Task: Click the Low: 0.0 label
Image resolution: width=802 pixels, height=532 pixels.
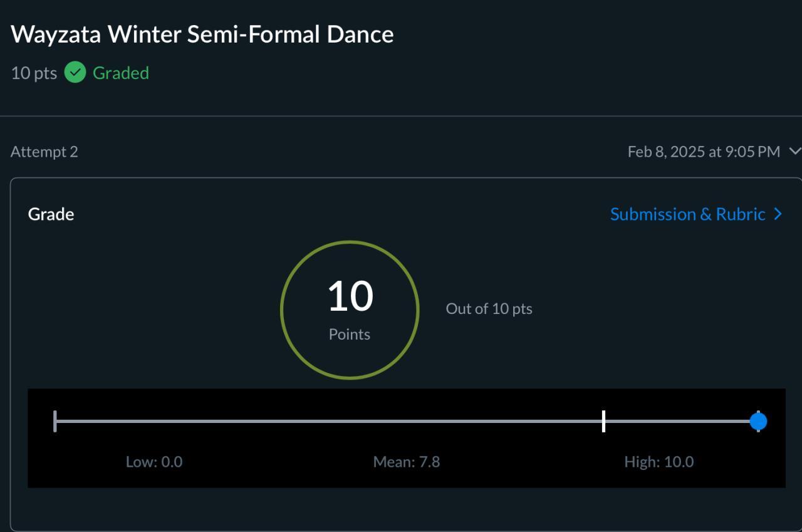Action: (x=154, y=462)
